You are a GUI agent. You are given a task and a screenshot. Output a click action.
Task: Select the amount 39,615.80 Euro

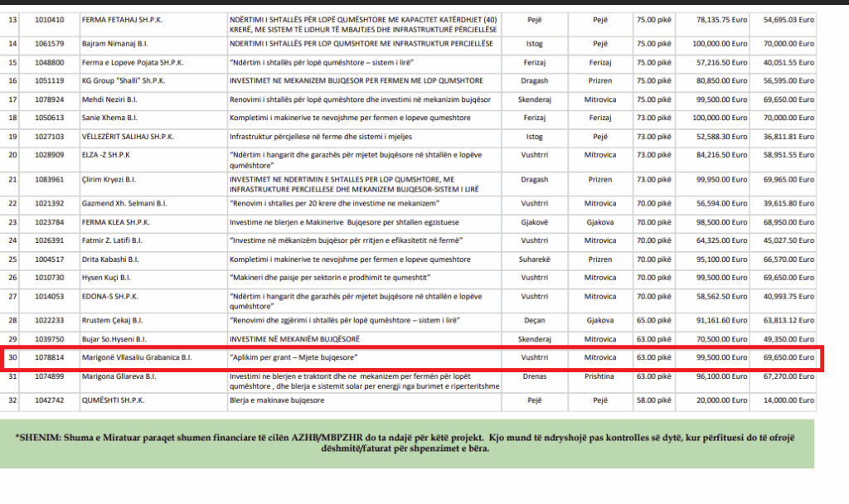pos(782,203)
